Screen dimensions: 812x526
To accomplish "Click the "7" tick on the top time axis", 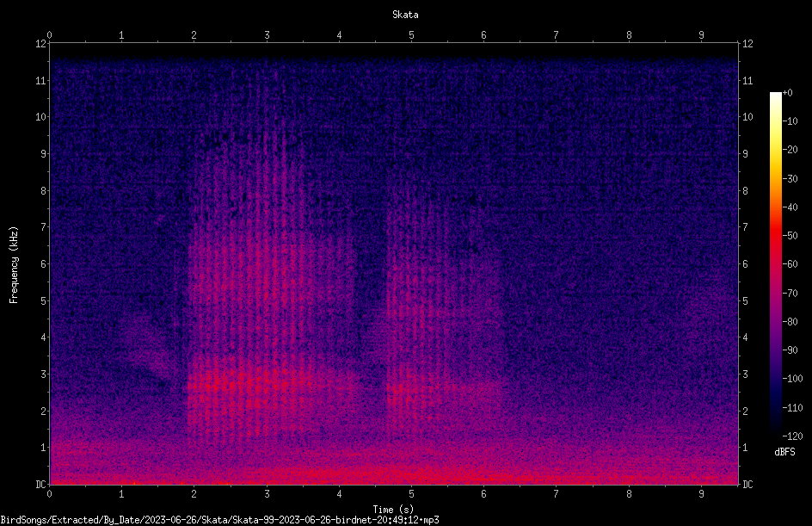I will tap(557, 35).
